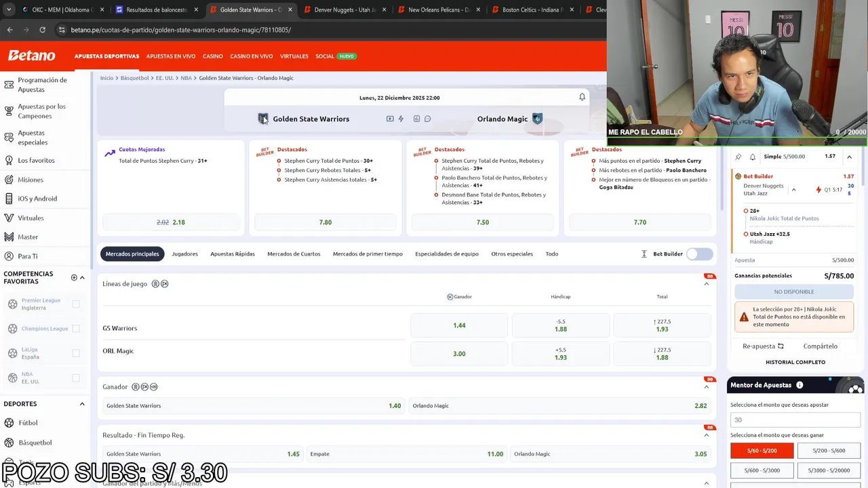Open Los favoritos medal icon
The height and width of the screenshot is (488, 868).
pyautogui.click(x=9, y=161)
